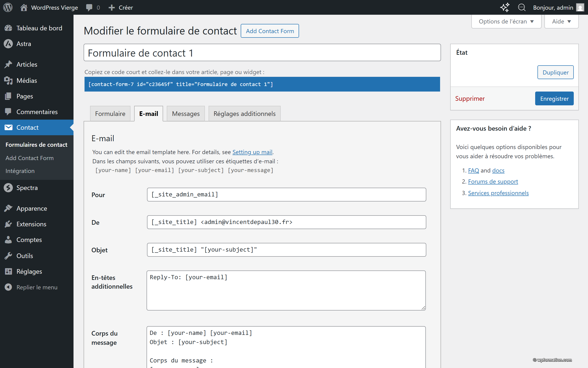This screenshot has width=588, height=368.
Task: Open the Astra menu label
Action: click(24, 44)
